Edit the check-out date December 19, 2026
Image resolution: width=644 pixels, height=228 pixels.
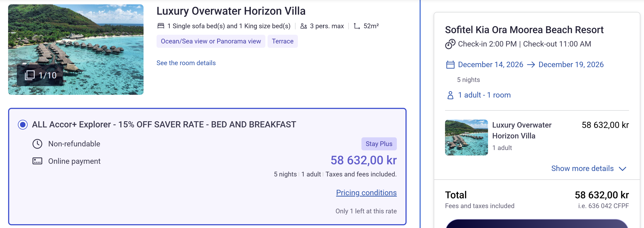tap(571, 65)
